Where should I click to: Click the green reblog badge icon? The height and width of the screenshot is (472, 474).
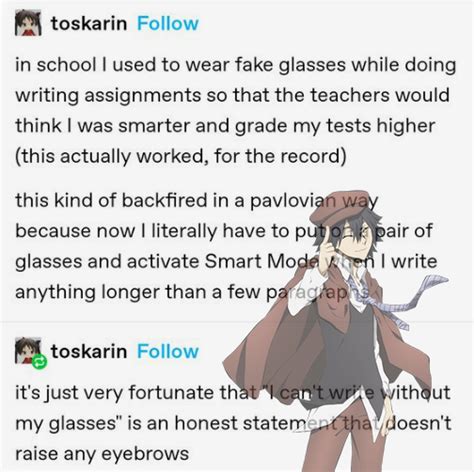pos(40,362)
